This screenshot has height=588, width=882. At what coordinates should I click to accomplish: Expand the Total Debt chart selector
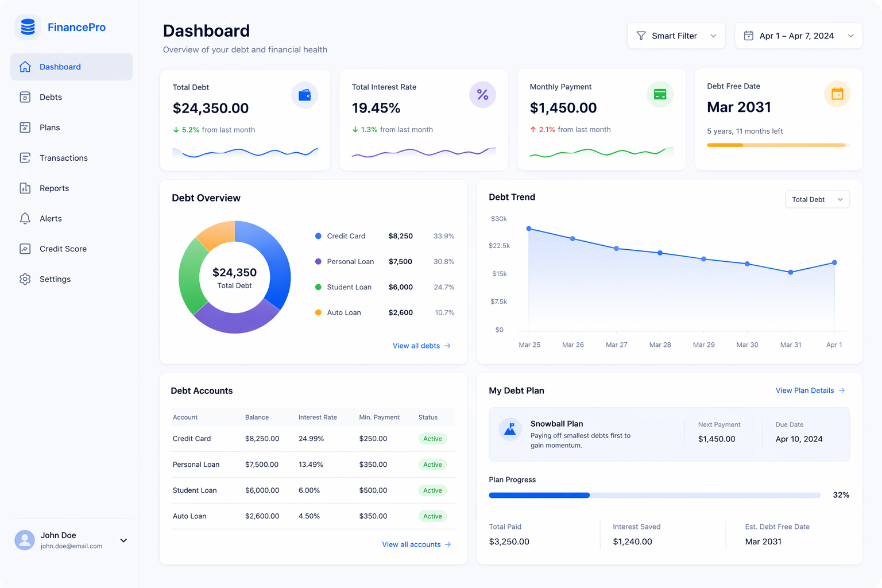click(817, 199)
